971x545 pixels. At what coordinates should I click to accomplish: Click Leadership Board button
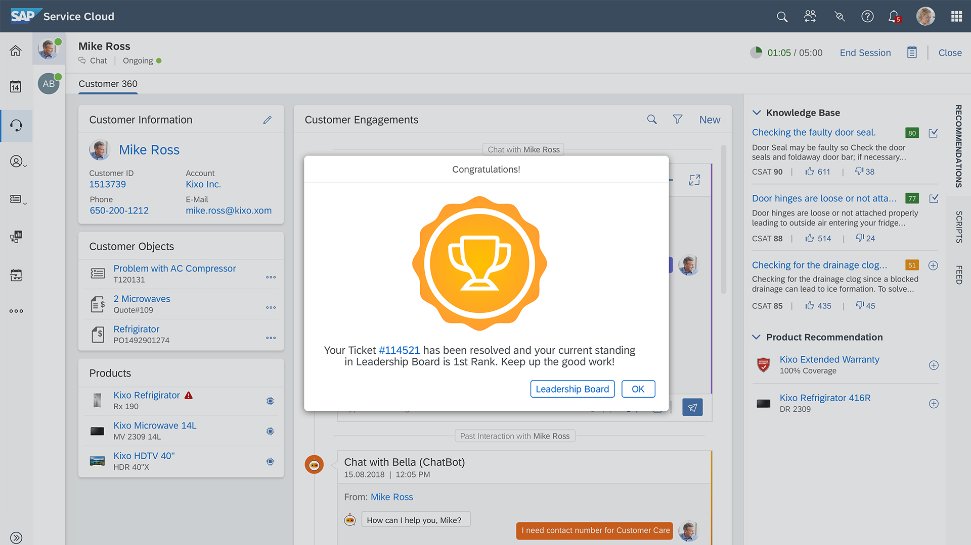click(x=572, y=389)
